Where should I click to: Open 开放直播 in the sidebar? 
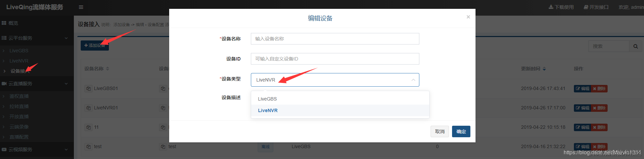pos(19,117)
